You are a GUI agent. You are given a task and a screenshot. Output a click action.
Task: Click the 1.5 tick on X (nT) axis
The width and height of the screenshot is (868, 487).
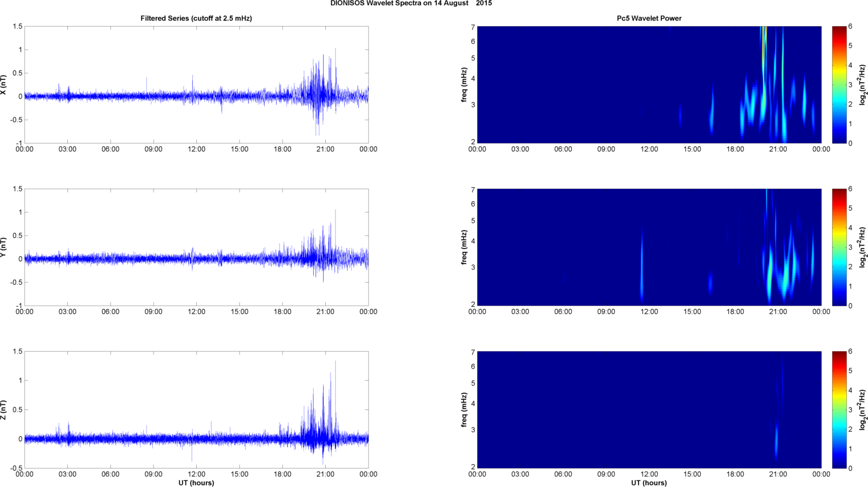[x=18, y=27]
